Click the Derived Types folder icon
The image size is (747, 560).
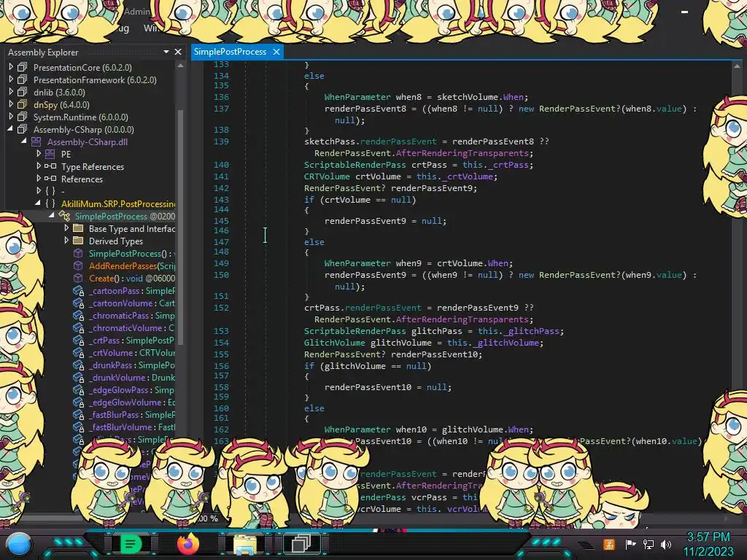(x=78, y=241)
